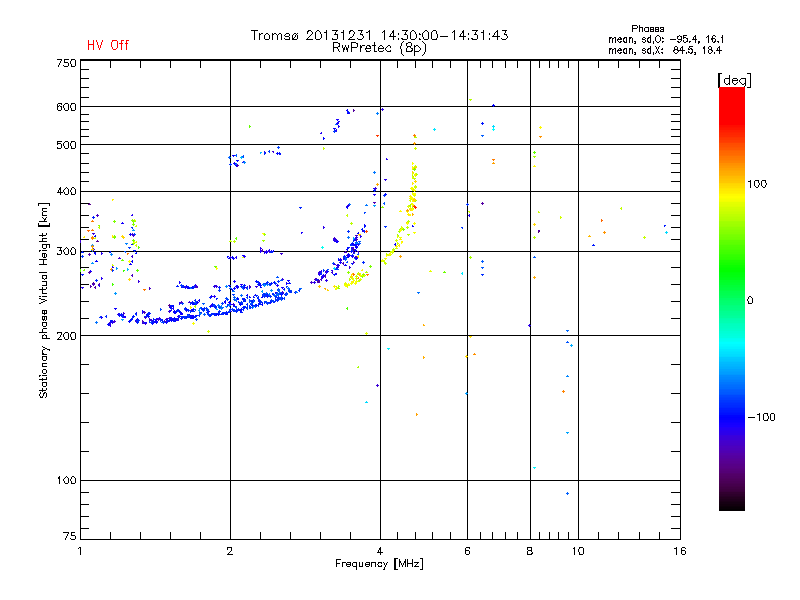
Task: Click the x-axis label '6'
Action: [467, 551]
